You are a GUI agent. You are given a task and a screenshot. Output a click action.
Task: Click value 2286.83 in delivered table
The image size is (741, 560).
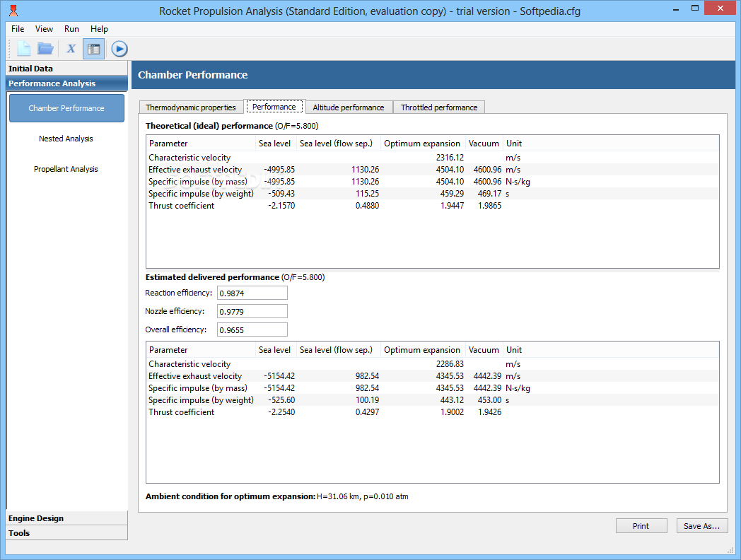[x=450, y=364]
